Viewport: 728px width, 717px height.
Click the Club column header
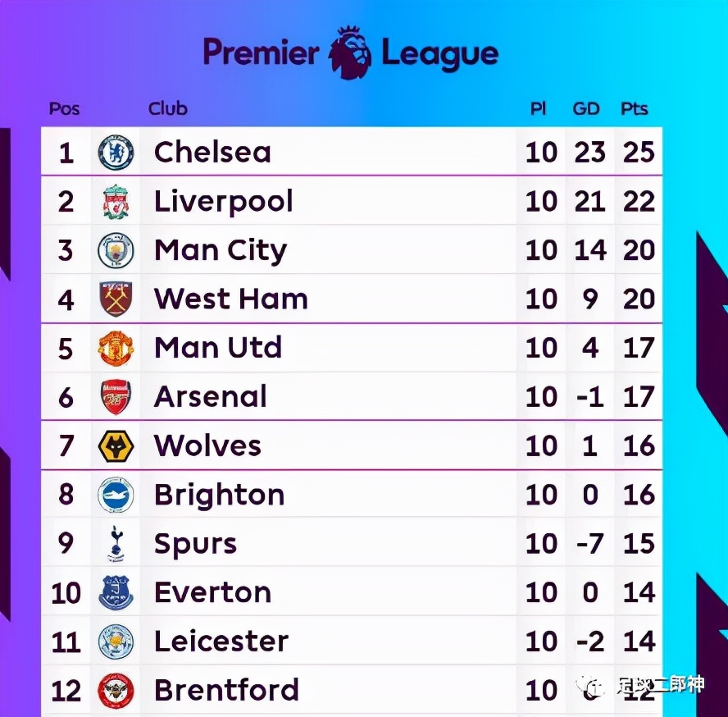point(168,109)
